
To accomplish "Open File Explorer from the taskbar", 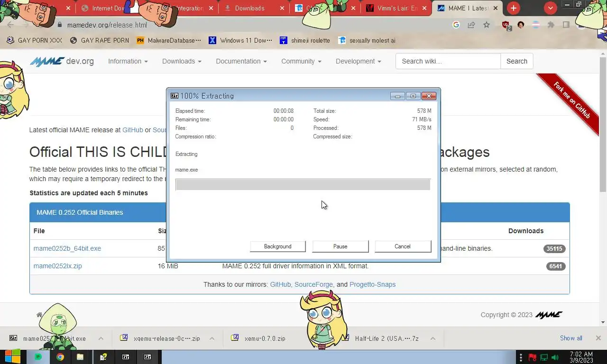I will pyautogui.click(x=80, y=357).
